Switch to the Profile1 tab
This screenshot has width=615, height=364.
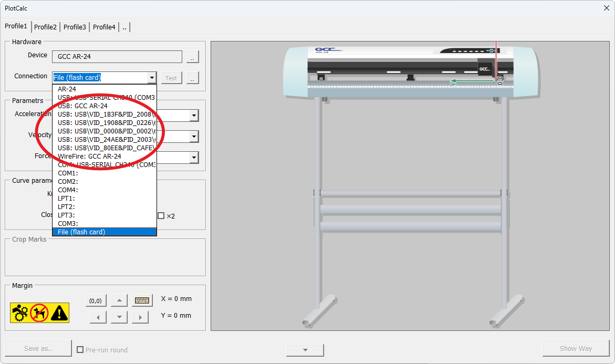(x=16, y=26)
